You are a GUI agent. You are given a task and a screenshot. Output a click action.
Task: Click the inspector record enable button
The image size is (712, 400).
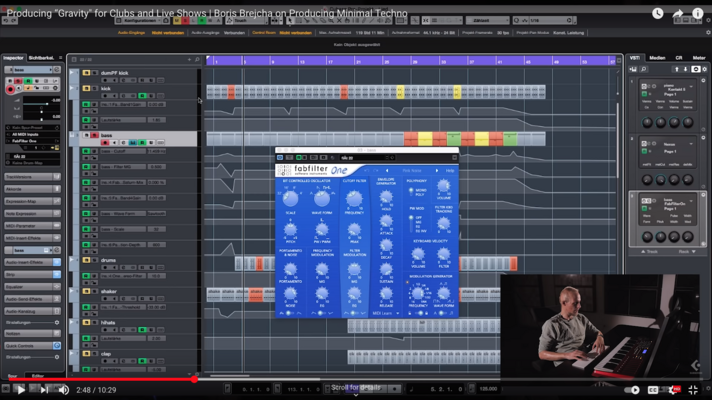[10, 89]
